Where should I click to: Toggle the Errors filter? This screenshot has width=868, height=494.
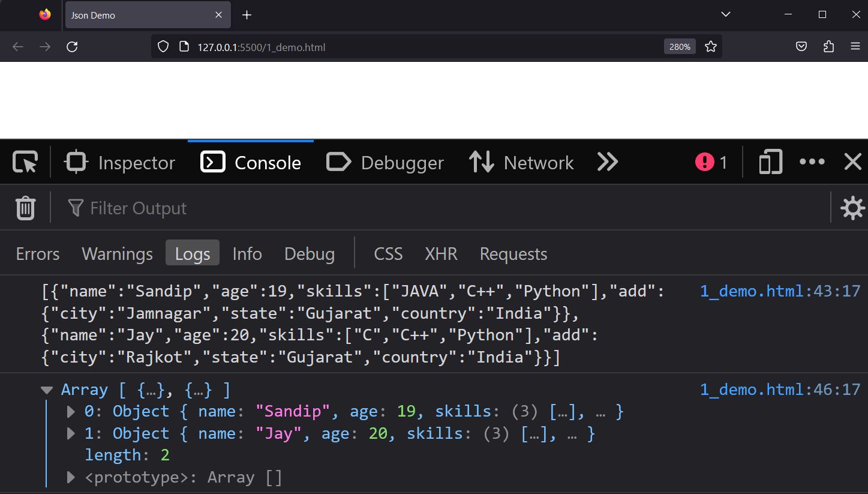click(38, 254)
